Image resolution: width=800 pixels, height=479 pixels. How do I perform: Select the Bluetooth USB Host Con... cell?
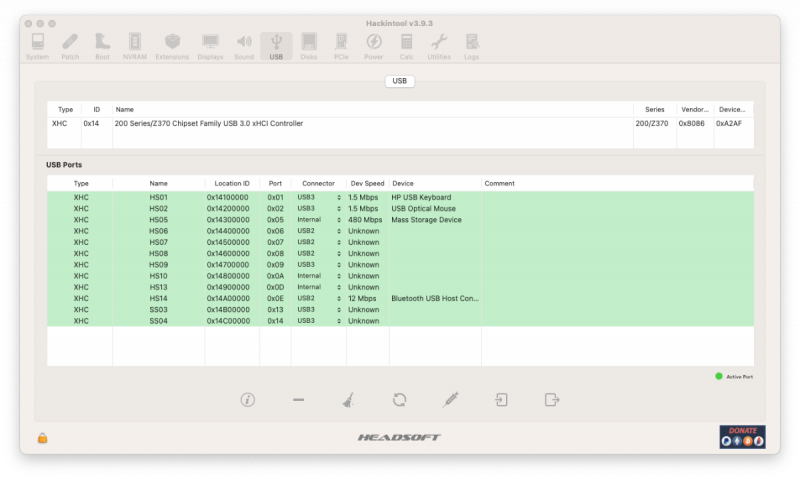[435, 298]
